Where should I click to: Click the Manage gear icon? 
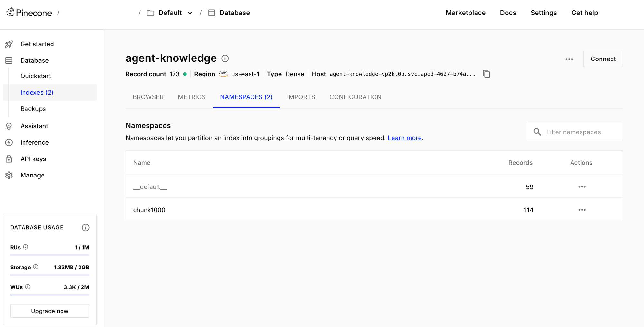[9, 175]
